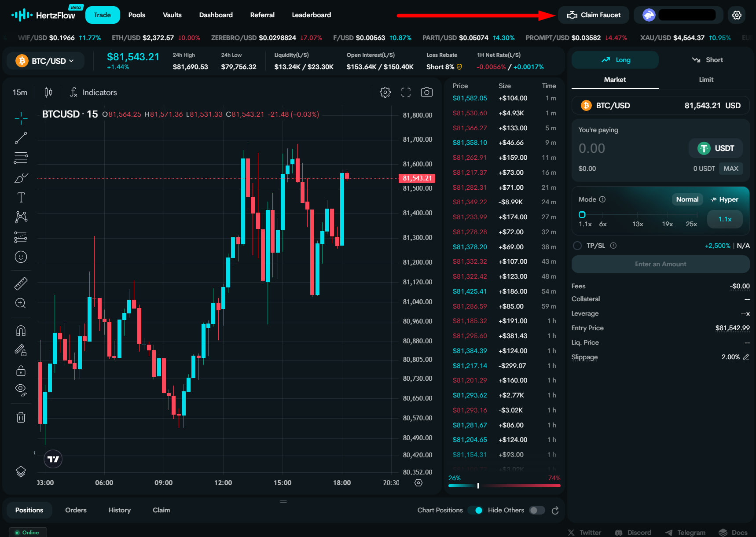
Task: Open the Indicators menu
Action: click(x=93, y=92)
